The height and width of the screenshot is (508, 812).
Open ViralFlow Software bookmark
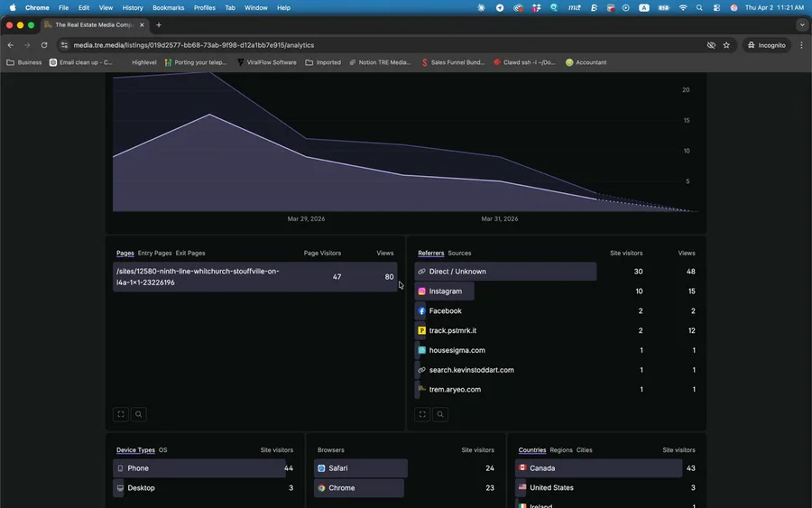267,62
